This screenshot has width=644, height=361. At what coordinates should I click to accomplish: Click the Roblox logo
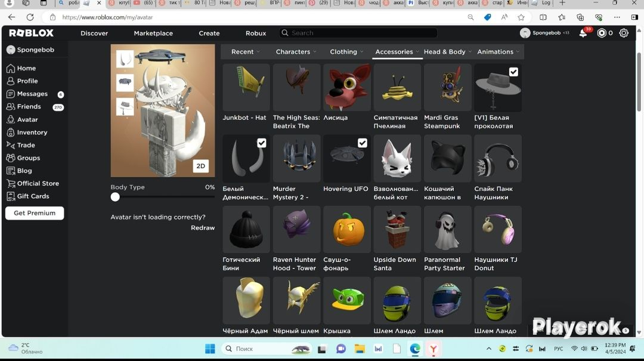pyautogui.click(x=31, y=33)
